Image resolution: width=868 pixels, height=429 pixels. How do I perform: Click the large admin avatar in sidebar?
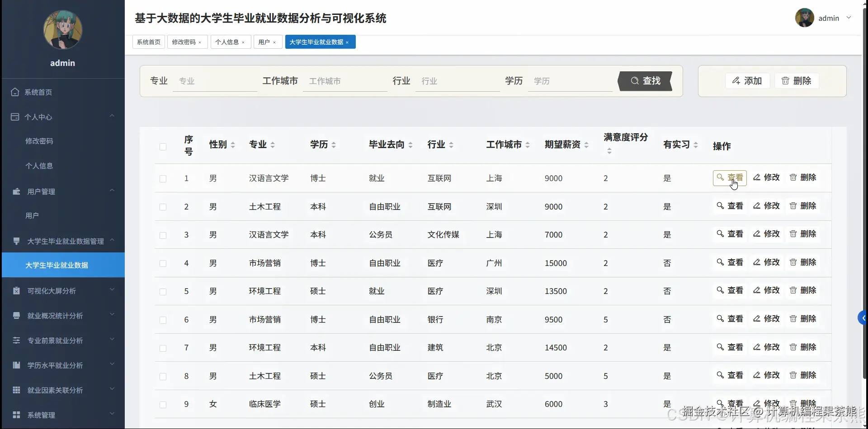tap(63, 30)
